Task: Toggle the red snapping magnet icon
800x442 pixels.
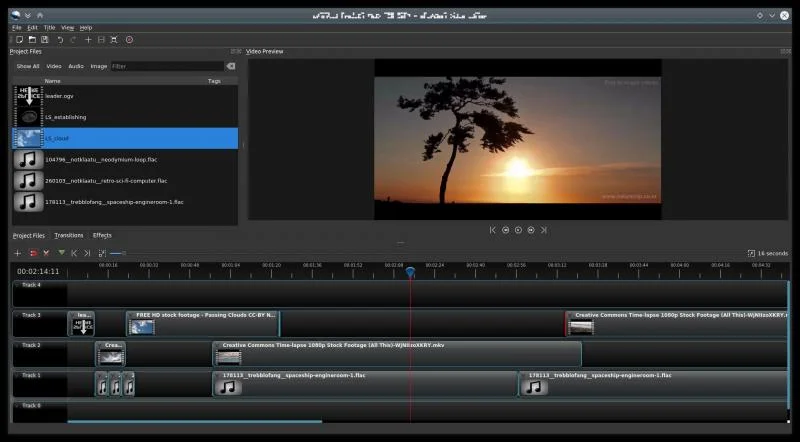Action: (33, 253)
